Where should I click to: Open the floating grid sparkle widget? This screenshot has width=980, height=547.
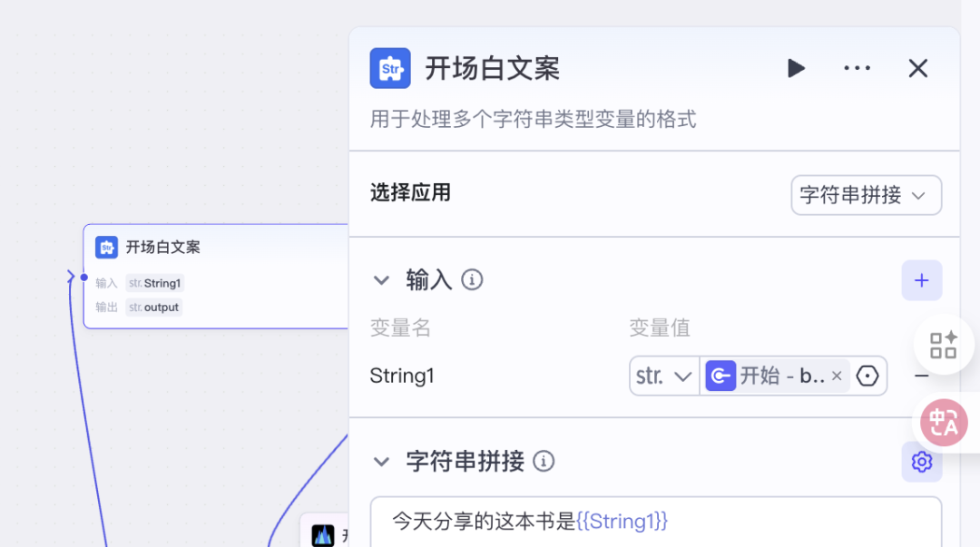[x=944, y=345]
